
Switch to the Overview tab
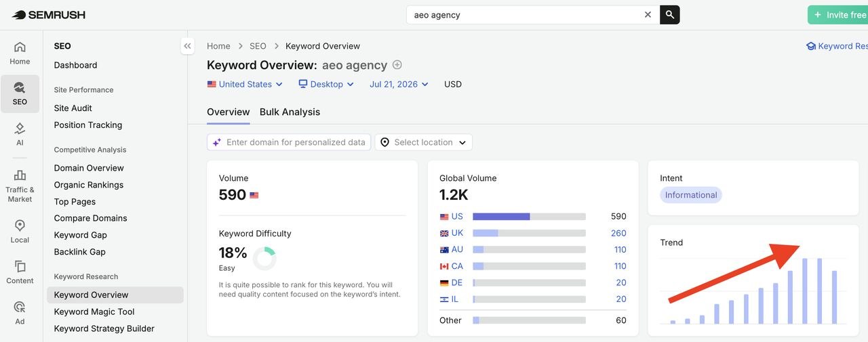(229, 112)
